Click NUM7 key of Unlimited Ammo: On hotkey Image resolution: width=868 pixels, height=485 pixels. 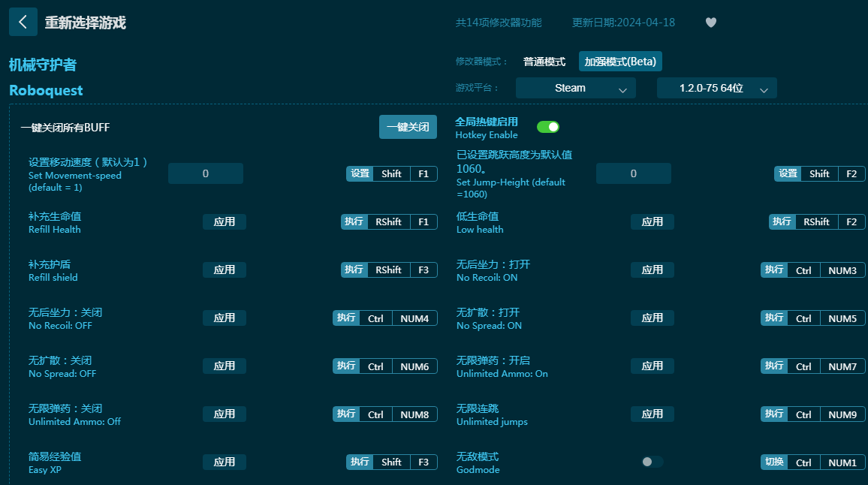pyautogui.click(x=842, y=366)
